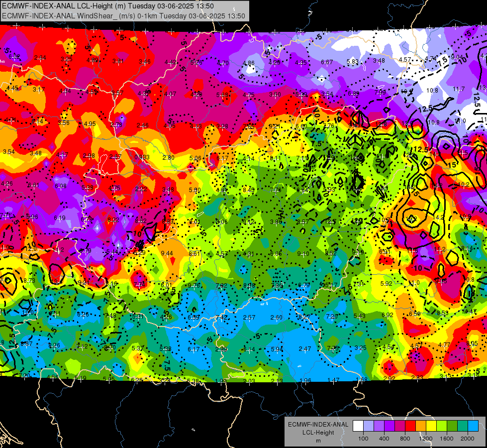Image resolution: width=487 pixels, height=448 pixels.
Task: Click the legend unit label m
Action: (318, 441)
